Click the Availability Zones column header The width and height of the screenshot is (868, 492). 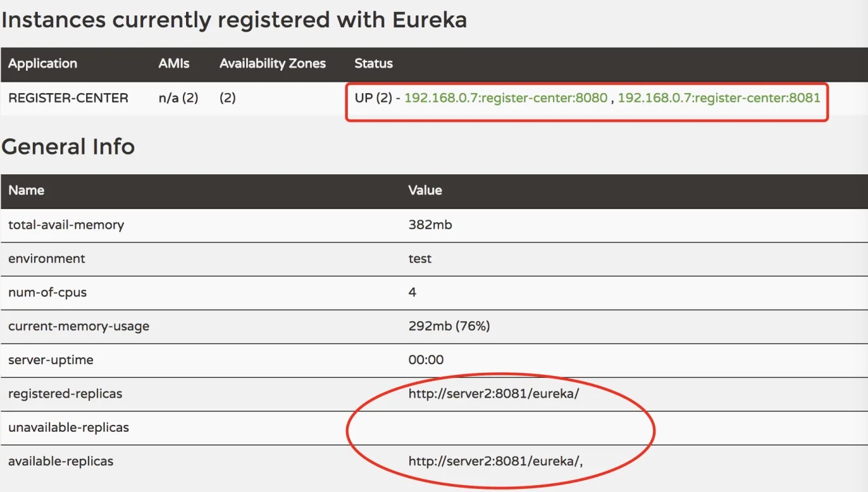point(272,63)
